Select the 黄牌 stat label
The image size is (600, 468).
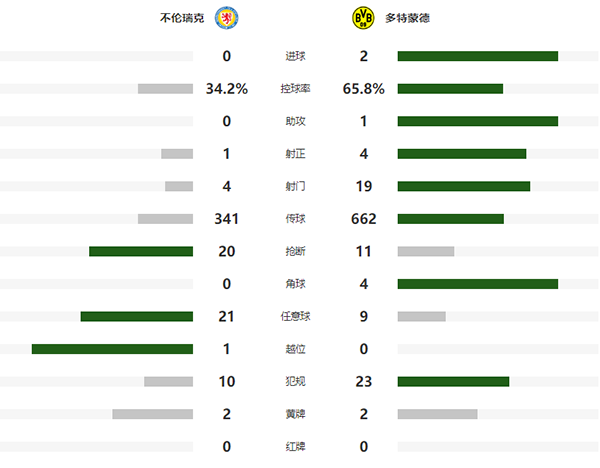pyautogui.click(x=296, y=414)
